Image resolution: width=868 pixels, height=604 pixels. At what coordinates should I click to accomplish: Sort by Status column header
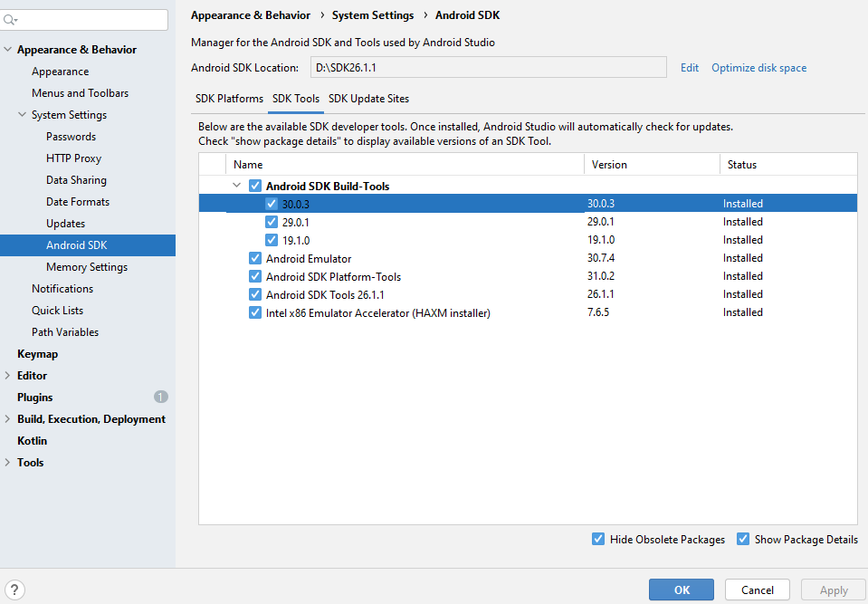click(788, 165)
